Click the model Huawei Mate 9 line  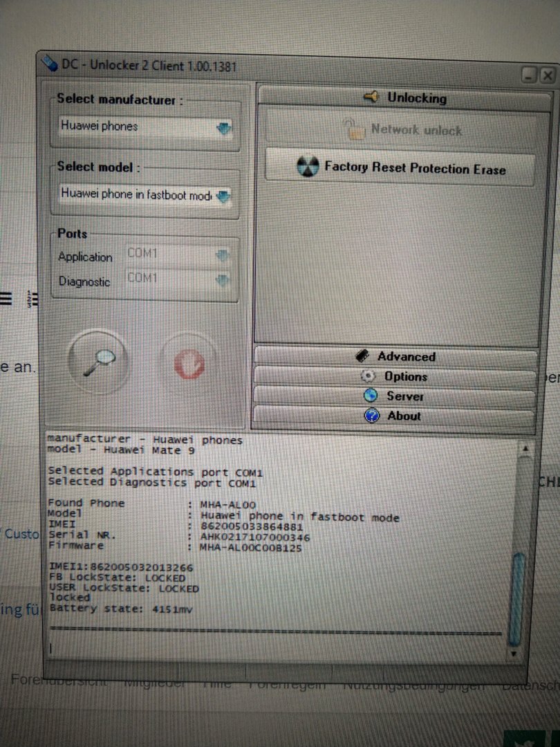[121, 450]
